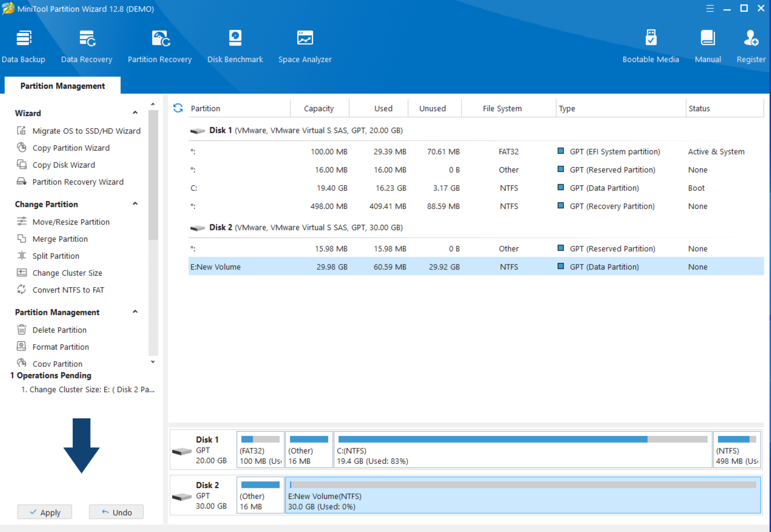Select the 498.00 MB Recovery Partition row
The image size is (771, 532).
(x=476, y=206)
